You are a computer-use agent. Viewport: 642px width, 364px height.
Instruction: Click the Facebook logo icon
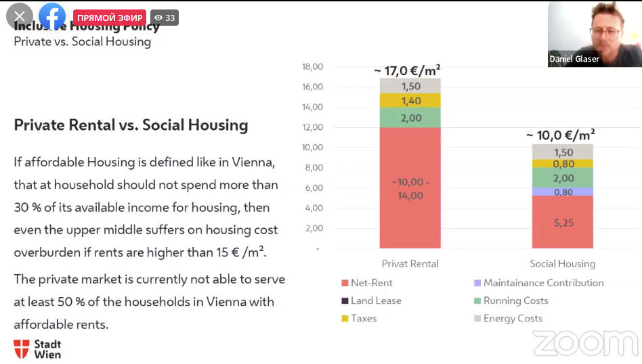point(52,17)
